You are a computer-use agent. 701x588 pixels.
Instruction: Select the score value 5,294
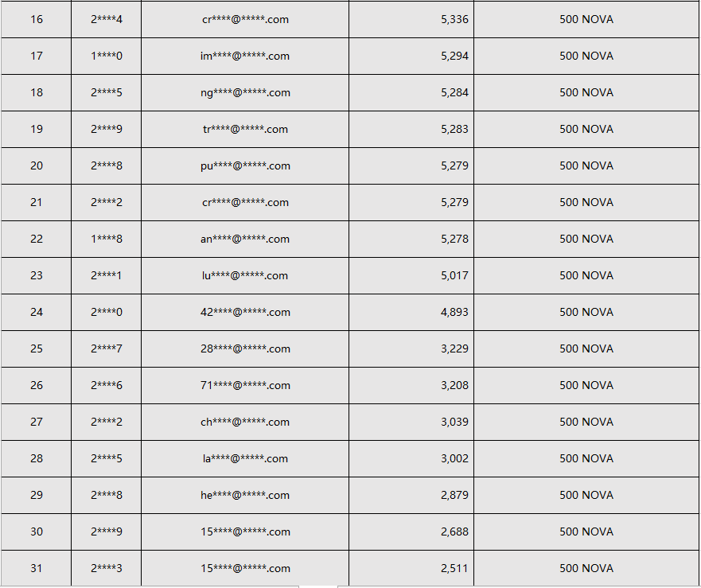(x=454, y=56)
